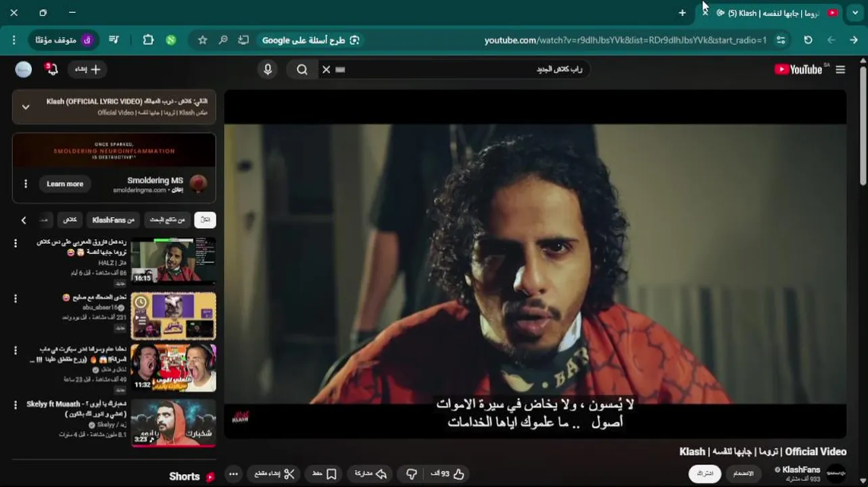Open the paused profile (متوقف مؤقتًا) chip
The image size is (868, 487).
[64, 41]
